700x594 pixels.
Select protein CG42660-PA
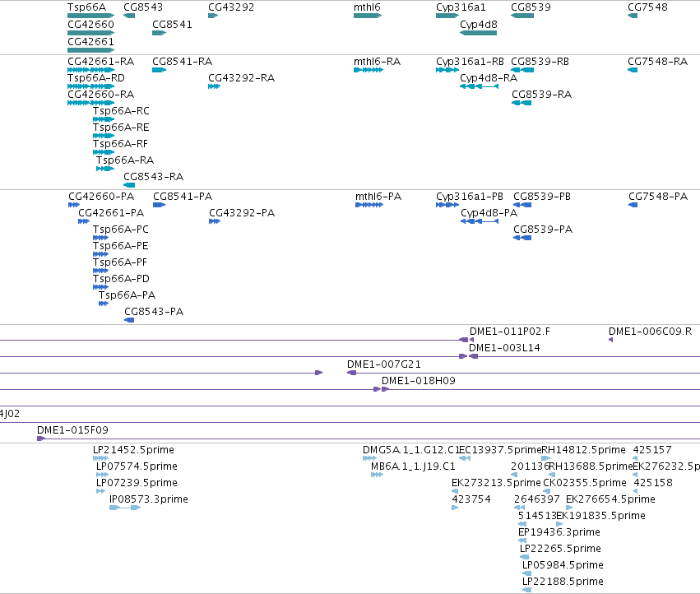pos(74,205)
